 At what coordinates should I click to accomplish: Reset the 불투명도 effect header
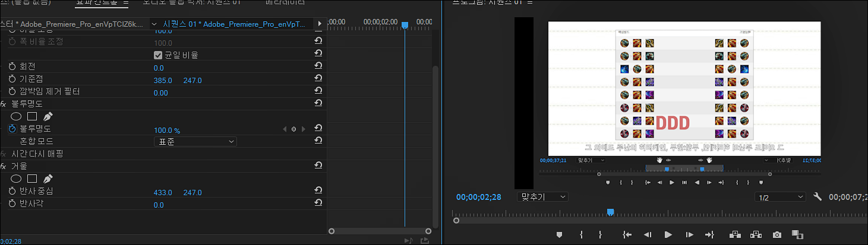pos(318,104)
